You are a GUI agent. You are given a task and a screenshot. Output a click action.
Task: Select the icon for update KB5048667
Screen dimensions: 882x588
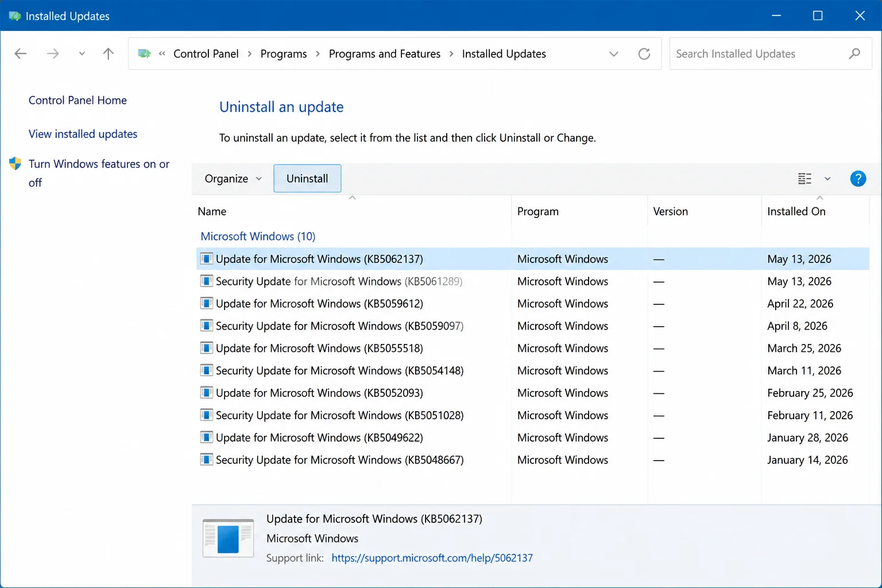(207, 460)
